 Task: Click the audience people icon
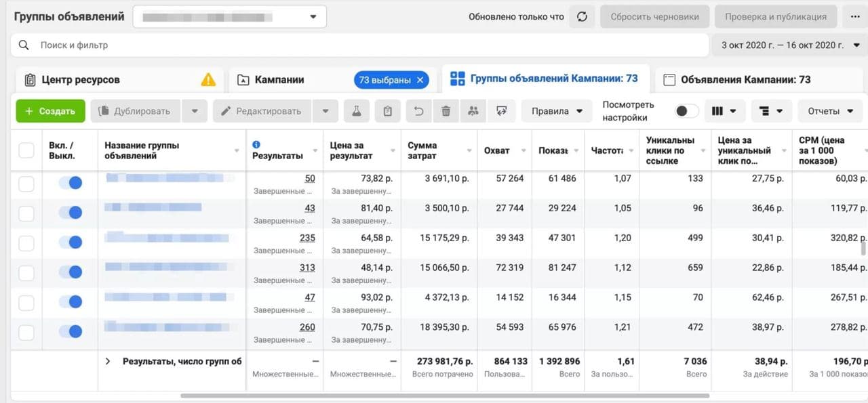(473, 111)
